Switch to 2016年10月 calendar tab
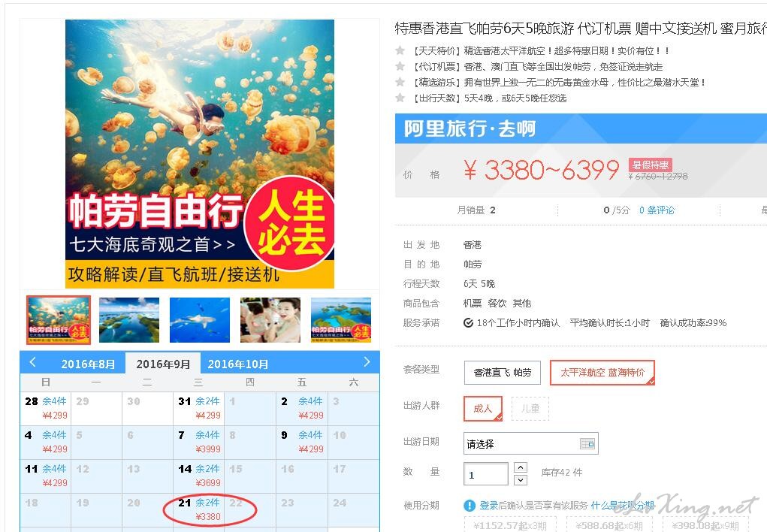The width and height of the screenshot is (767, 532). pos(237,364)
